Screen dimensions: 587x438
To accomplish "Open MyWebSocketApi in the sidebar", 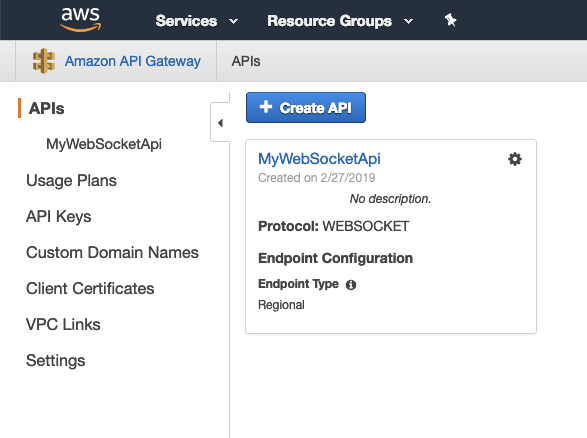I will click(104, 144).
